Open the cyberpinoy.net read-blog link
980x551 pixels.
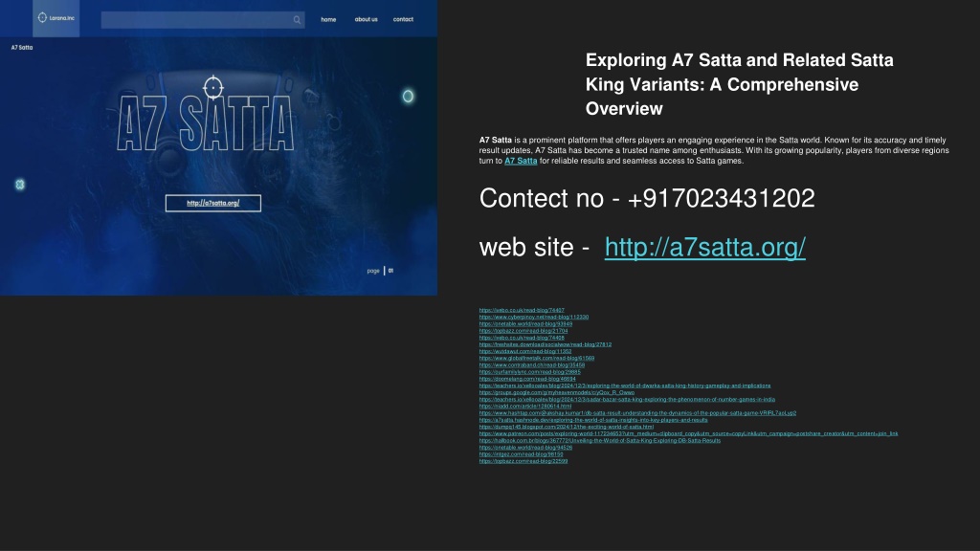click(x=534, y=317)
